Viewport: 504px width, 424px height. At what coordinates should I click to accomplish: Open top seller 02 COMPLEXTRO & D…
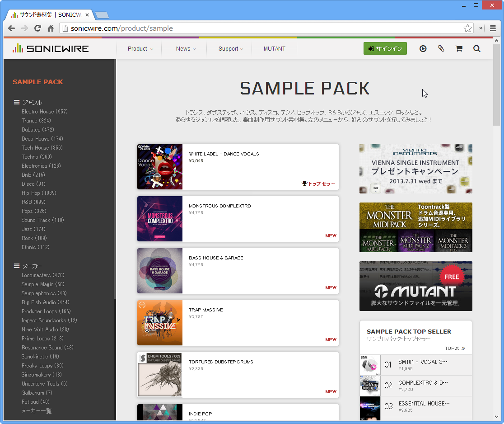pyautogui.click(x=416, y=386)
